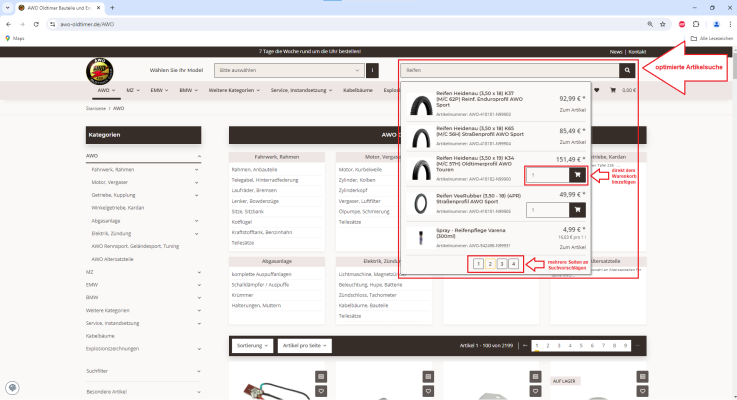Open the Bitte auswählen model dropdown
Image resolution: width=737 pixels, height=400 pixels.
(289, 71)
